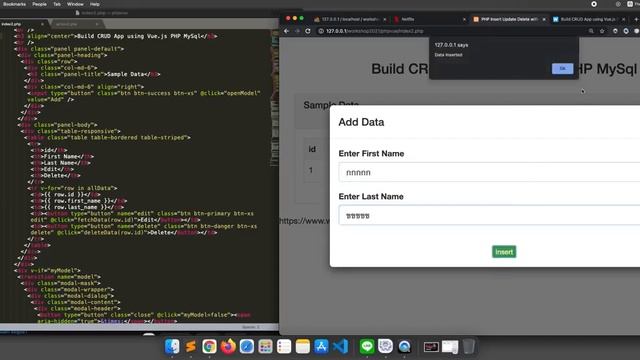Viewport: 640px width, 360px height.
Task: Click the Chrome address bar URL
Action: 374,31
